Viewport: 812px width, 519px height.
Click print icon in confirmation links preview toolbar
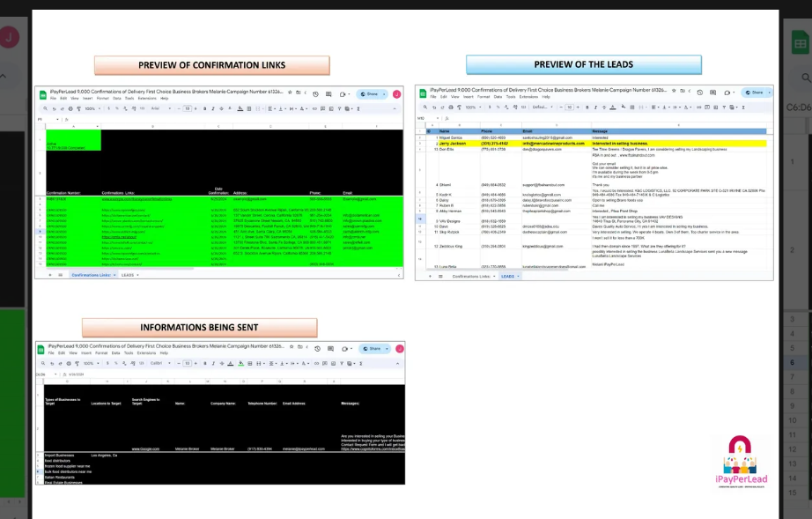click(x=70, y=108)
